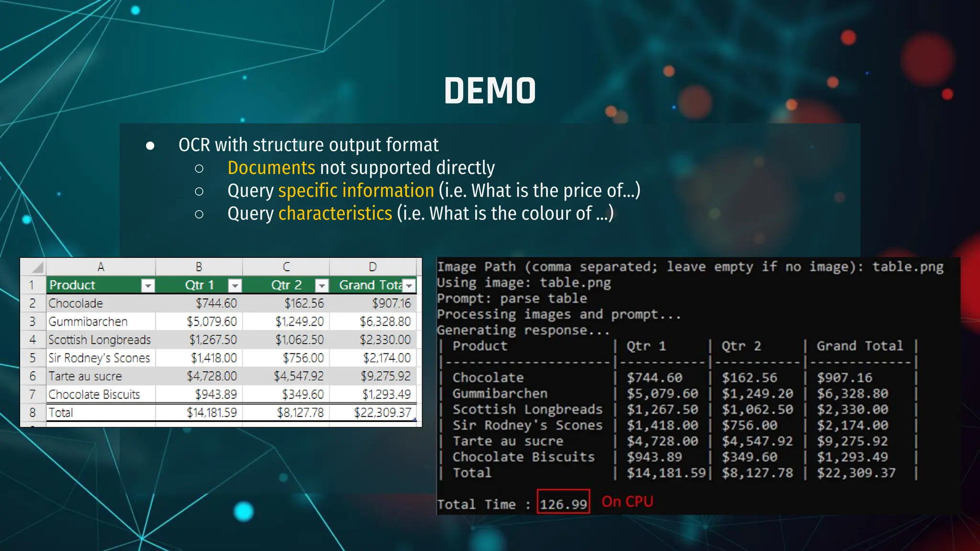Click the Chocolade cell in spreadsheet

[101, 303]
